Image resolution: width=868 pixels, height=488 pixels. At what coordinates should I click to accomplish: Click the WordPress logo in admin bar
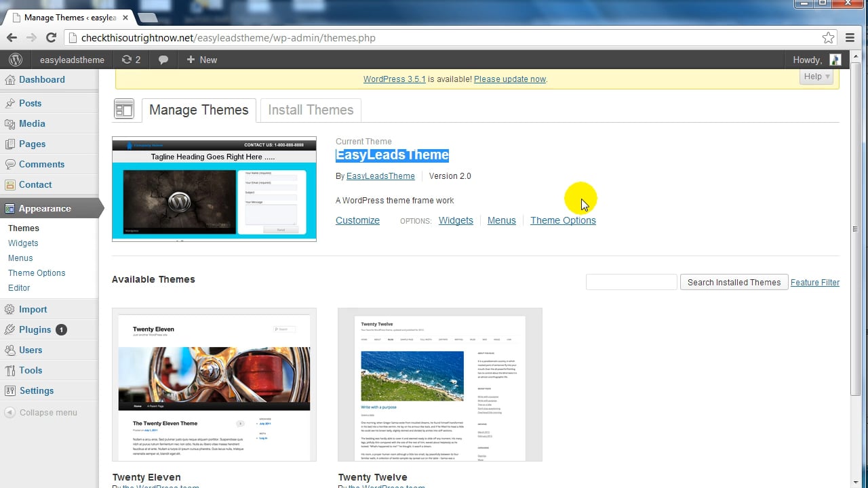point(16,60)
